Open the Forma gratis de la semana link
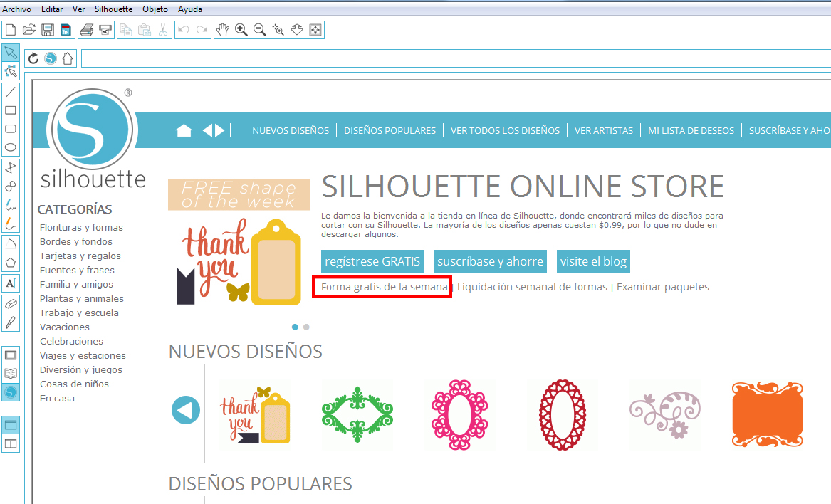This screenshot has height=504, width=831. [x=385, y=287]
